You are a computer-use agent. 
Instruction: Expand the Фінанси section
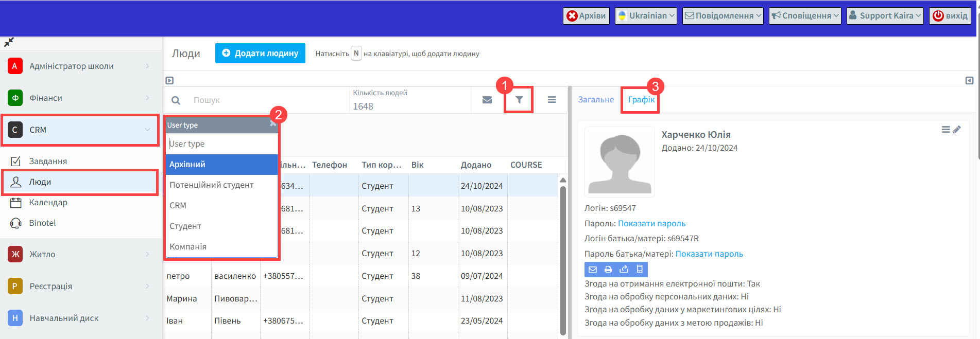(x=147, y=98)
